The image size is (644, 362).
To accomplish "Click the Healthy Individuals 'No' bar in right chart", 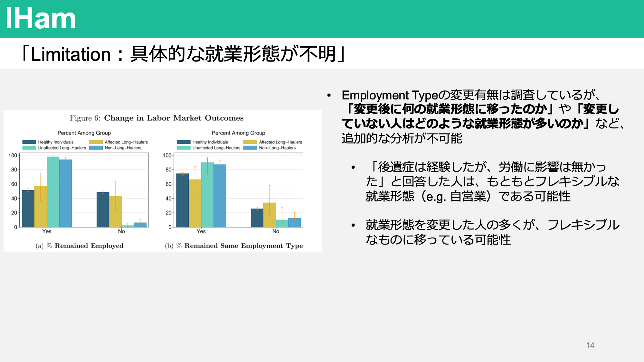I will 257,218.
